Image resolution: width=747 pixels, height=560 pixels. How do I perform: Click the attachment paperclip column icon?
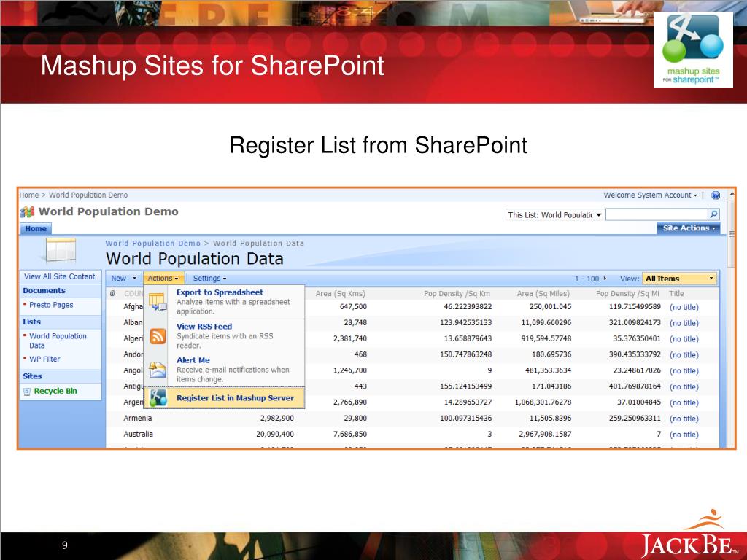(x=112, y=293)
